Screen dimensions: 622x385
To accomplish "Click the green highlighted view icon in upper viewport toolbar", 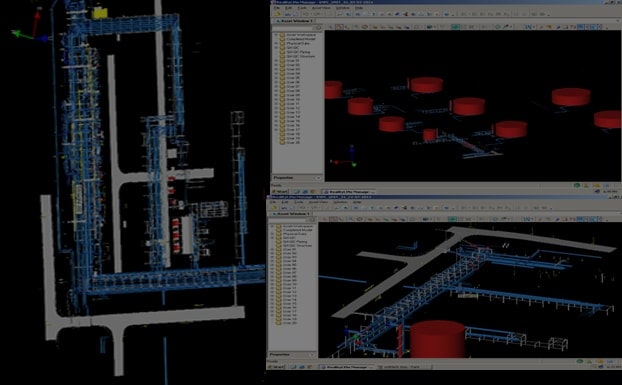I will coord(455,27).
